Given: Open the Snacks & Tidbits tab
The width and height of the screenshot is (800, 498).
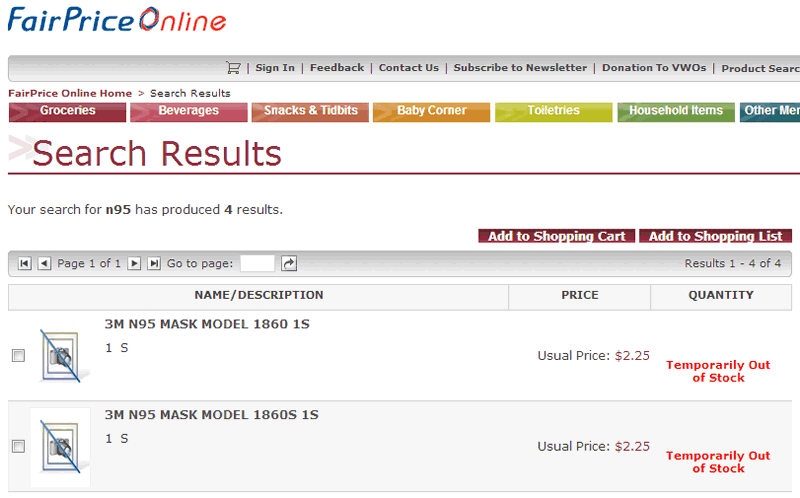Looking at the screenshot, I should click(310, 112).
